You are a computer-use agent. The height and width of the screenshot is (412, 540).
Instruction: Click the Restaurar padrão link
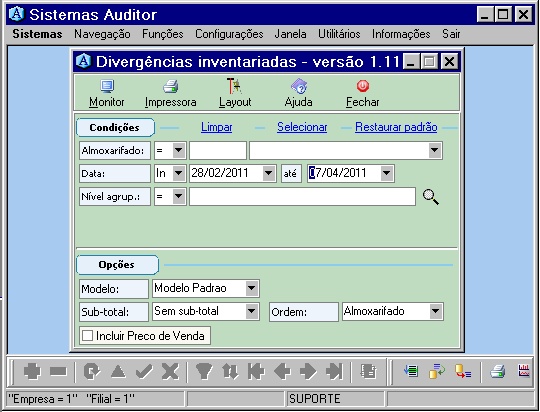[396, 127]
